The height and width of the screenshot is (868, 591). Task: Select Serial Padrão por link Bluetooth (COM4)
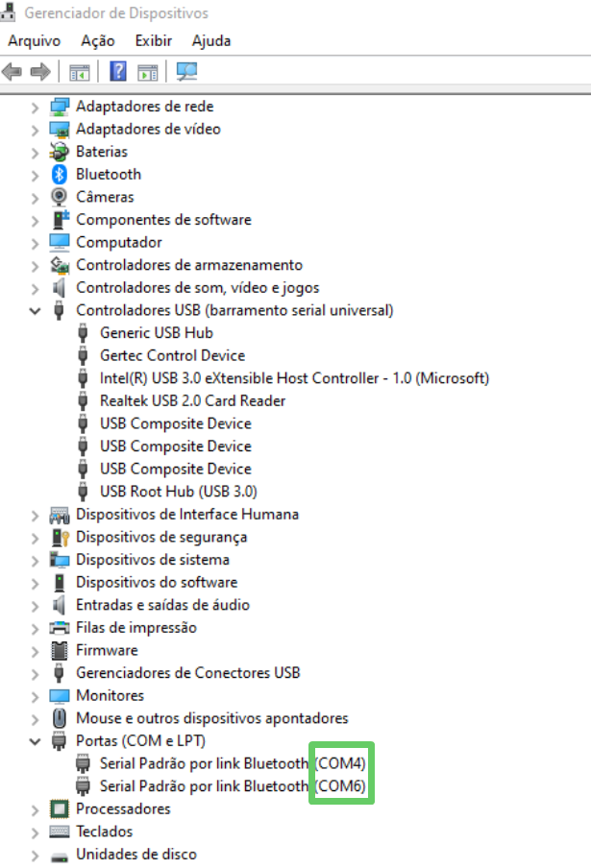click(x=233, y=764)
